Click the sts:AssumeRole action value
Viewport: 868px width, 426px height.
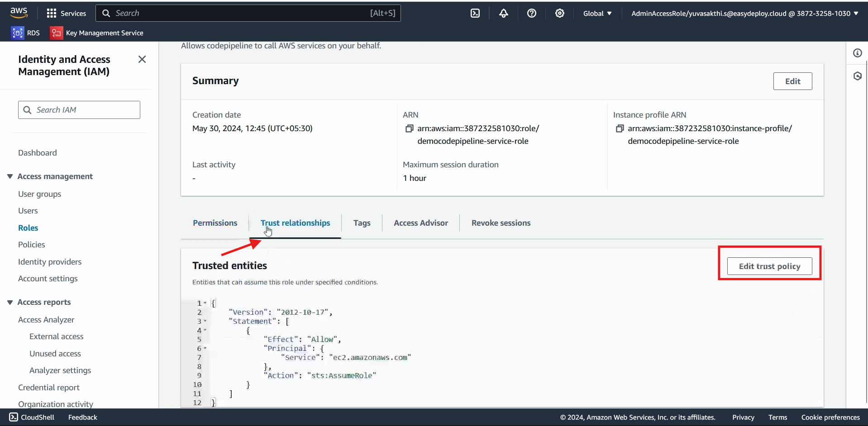pos(342,375)
